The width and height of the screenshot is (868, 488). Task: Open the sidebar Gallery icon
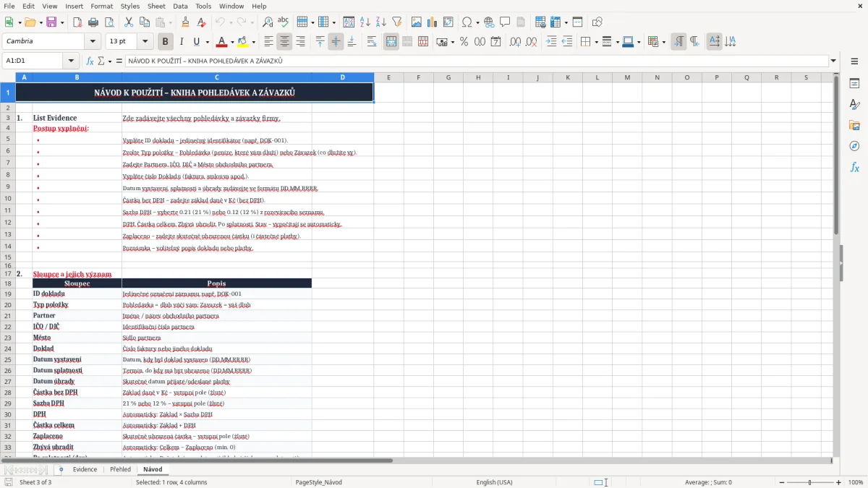(854, 125)
